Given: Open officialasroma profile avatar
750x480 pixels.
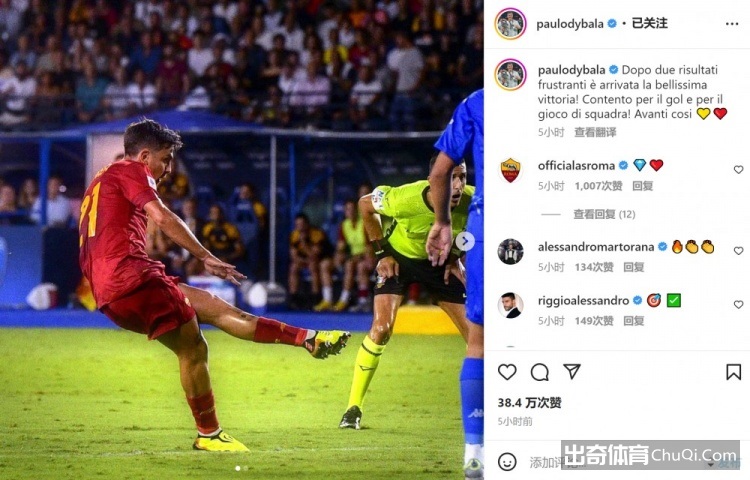Looking at the screenshot, I should point(510,171).
